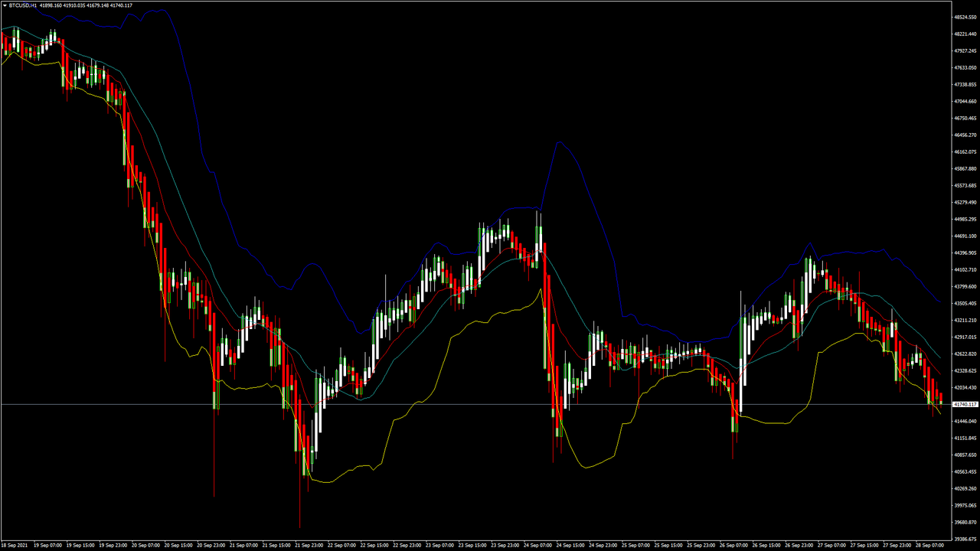Select the 19 Sep 07:00 time label
This screenshot has height=551, width=980.
(x=47, y=546)
